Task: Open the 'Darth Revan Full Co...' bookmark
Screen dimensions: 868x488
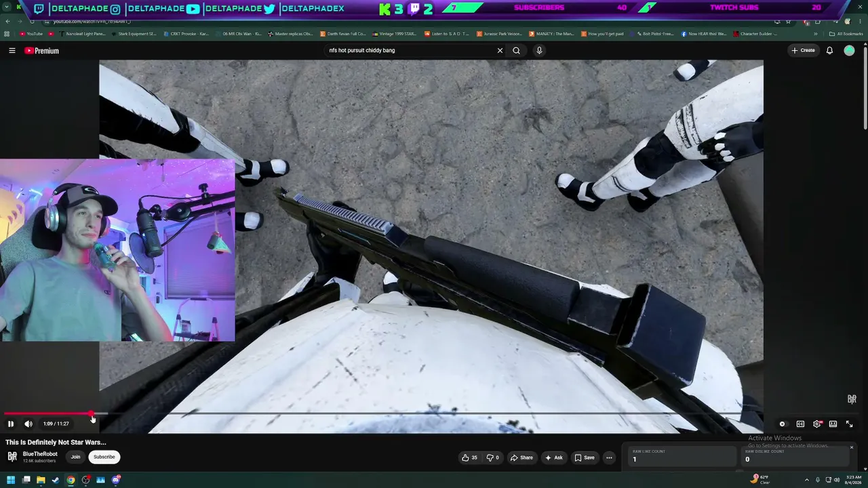Action: coord(343,34)
